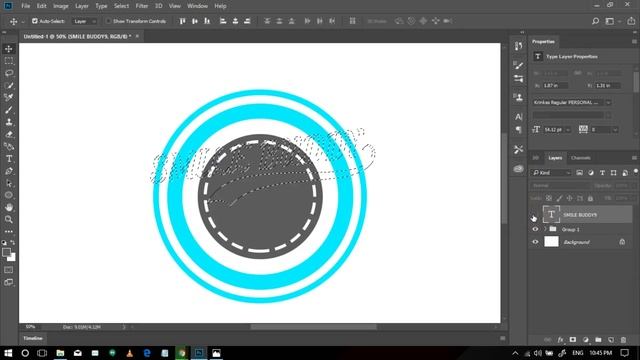
Task: Toggle the Auto-Select checkbox
Action: 35,21
